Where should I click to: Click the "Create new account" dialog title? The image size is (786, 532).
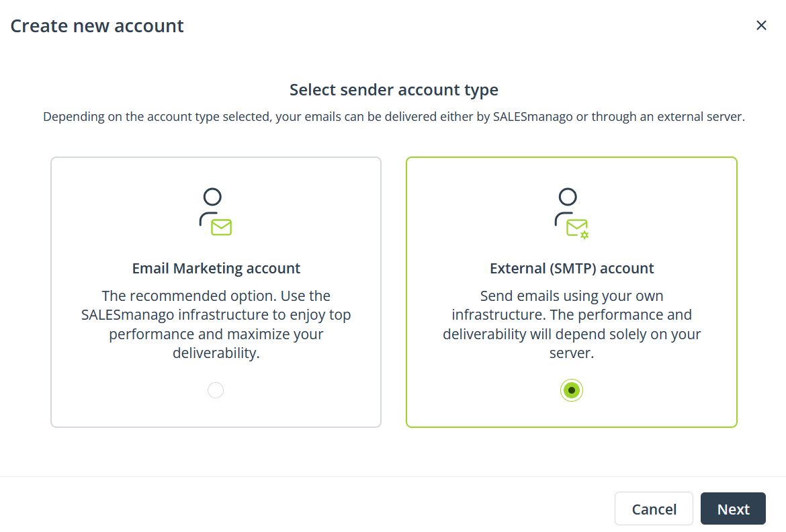97,26
